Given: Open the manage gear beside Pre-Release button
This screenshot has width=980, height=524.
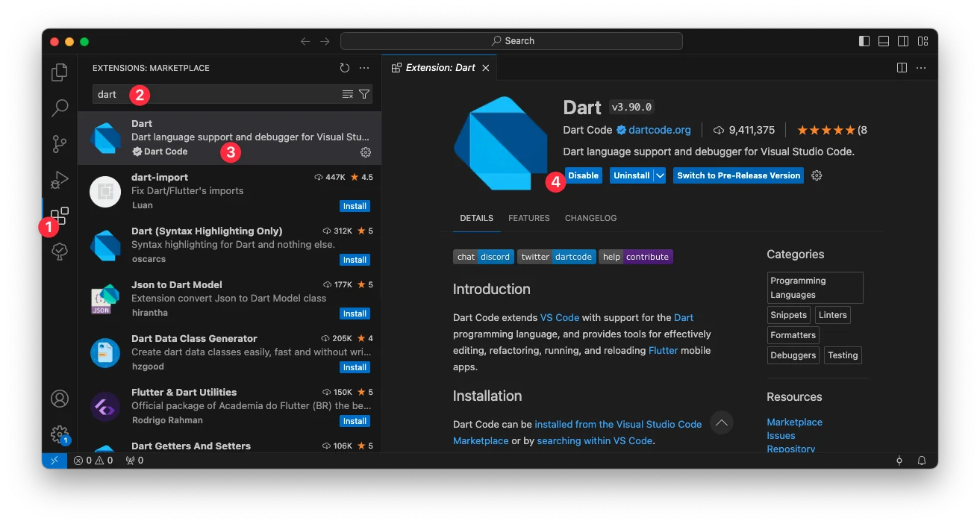Looking at the screenshot, I should (x=817, y=175).
